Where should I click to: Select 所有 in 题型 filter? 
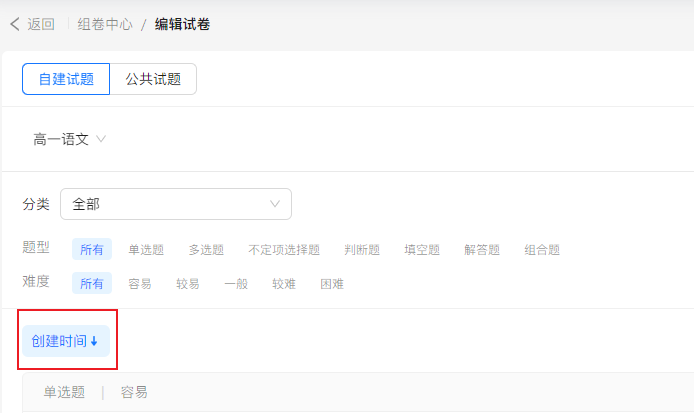tap(92, 250)
